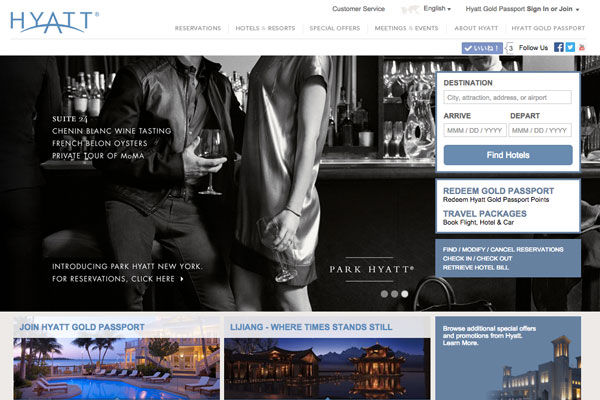Click 'Introducing Park Hyatt New York' text
600x400 pixels.
tap(127, 266)
